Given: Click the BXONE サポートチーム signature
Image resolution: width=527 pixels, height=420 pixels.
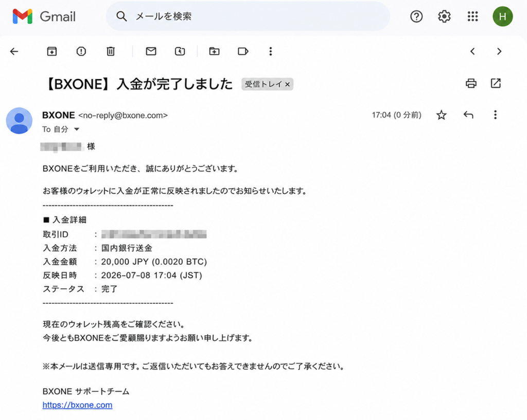Looking at the screenshot, I should point(86,391).
